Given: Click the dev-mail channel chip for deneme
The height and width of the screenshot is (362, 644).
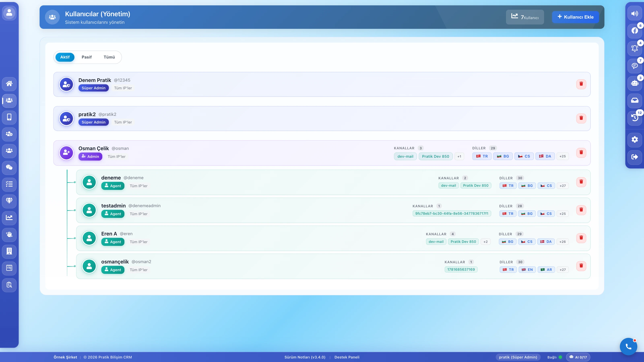Looking at the screenshot, I should coord(449,185).
